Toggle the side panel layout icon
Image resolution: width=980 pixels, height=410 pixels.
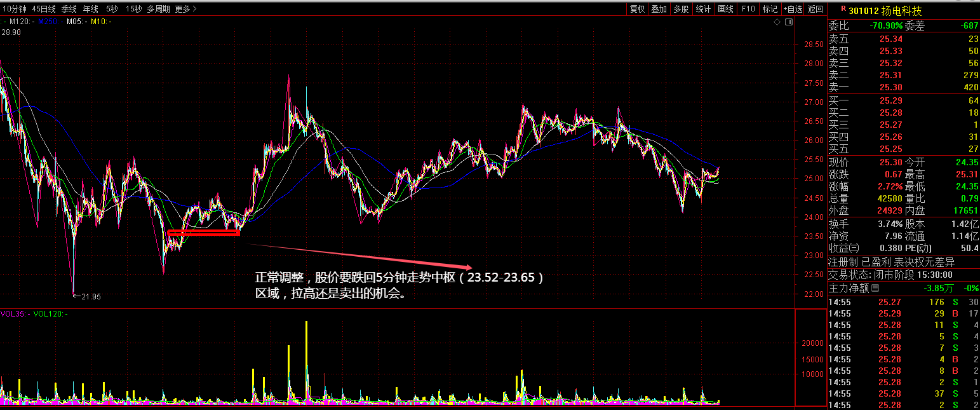(x=789, y=22)
